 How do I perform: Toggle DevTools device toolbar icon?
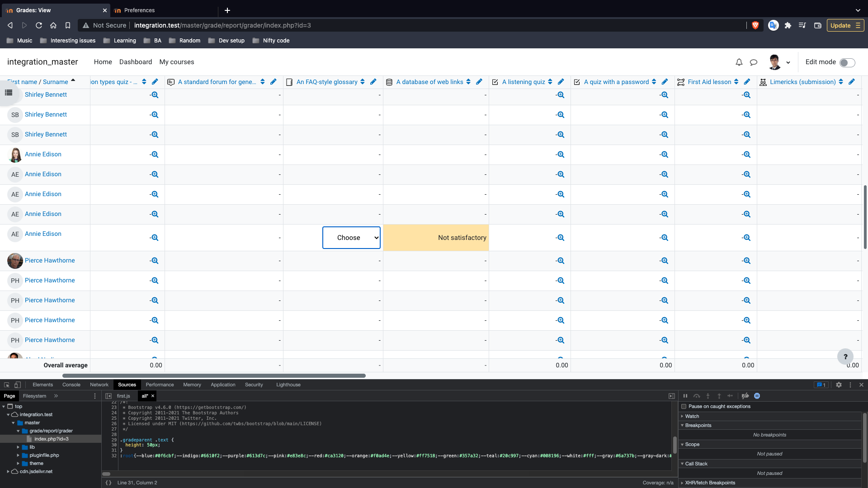pyautogui.click(x=18, y=385)
